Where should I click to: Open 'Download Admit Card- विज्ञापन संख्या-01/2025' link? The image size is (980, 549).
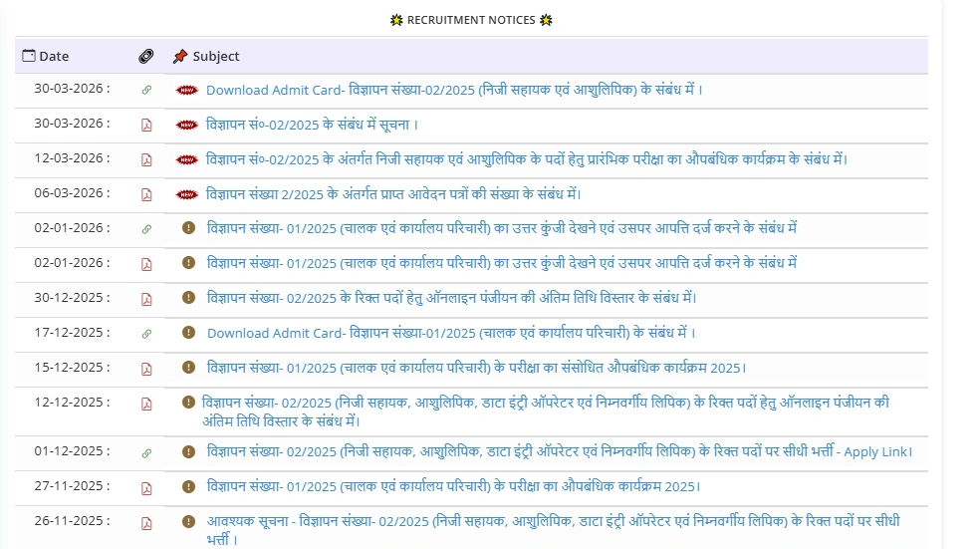pos(451,333)
